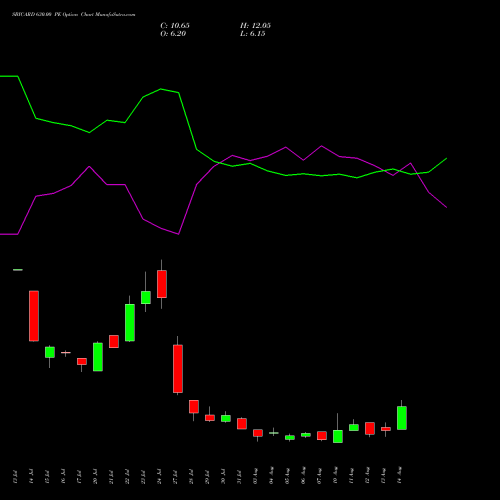Click the red candle for 28 Jul
This screenshot has width=500, height=500.
194,407
